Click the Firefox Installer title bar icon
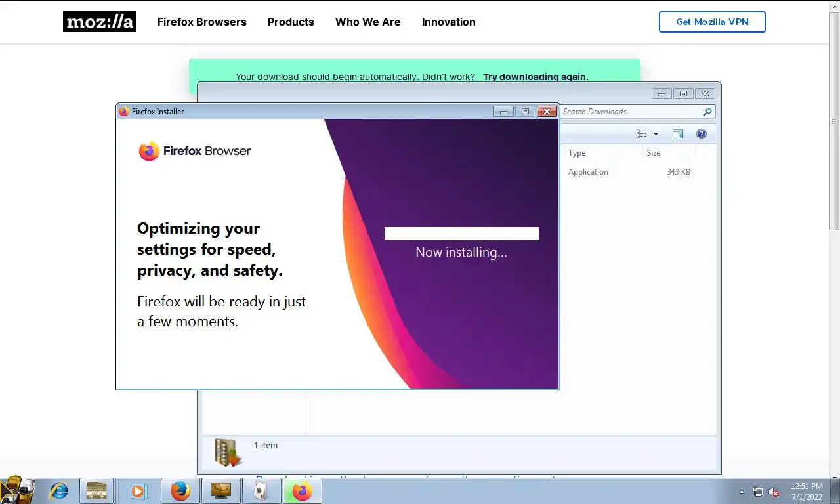840x504 pixels. 123,112
